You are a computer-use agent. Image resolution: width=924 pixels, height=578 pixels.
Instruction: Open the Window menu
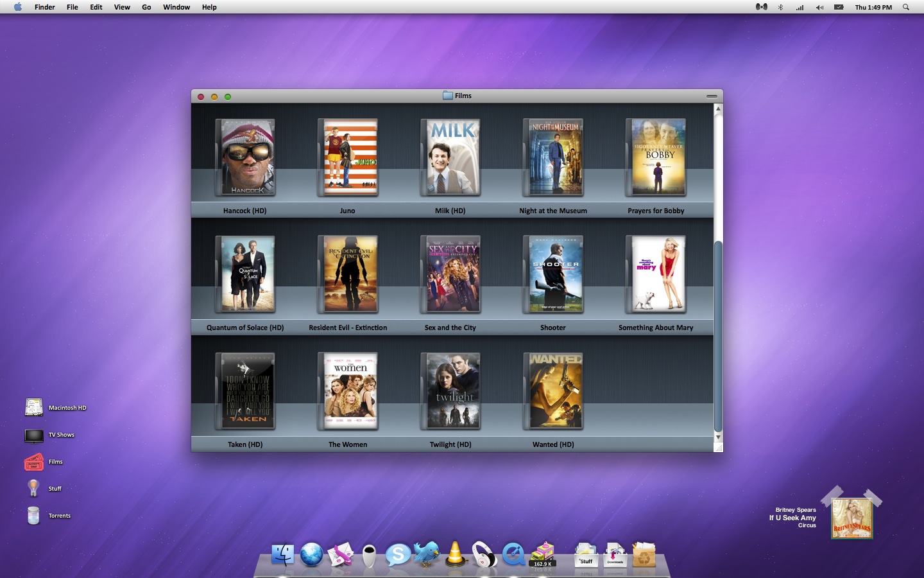(x=176, y=7)
